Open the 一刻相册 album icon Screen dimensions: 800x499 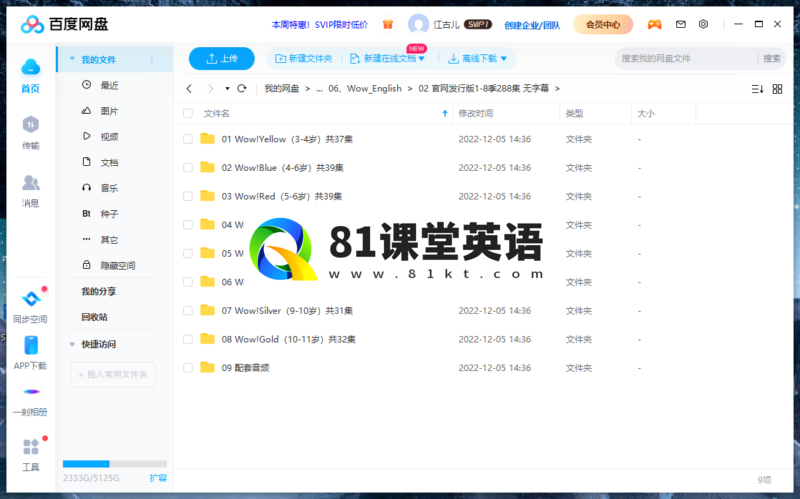31,392
